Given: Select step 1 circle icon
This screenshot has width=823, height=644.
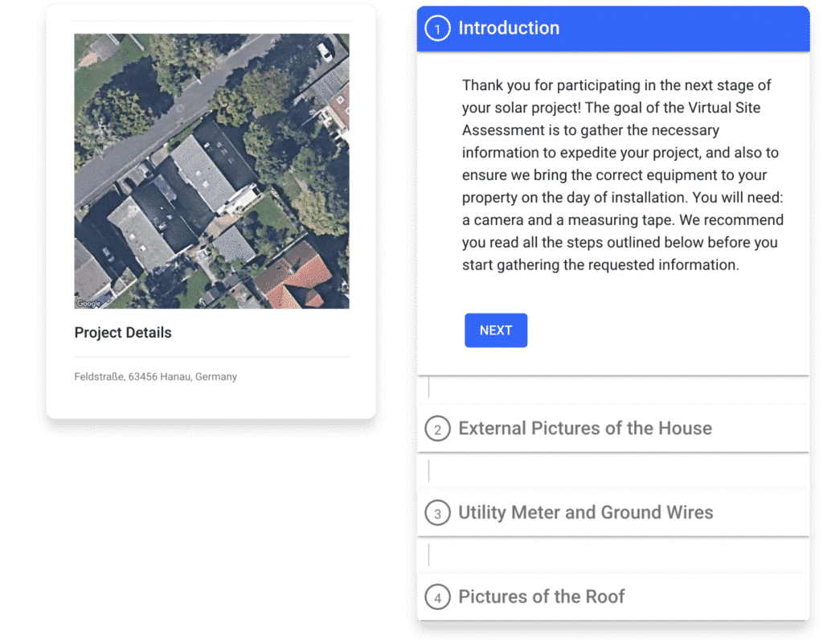Looking at the screenshot, I should [x=437, y=28].
